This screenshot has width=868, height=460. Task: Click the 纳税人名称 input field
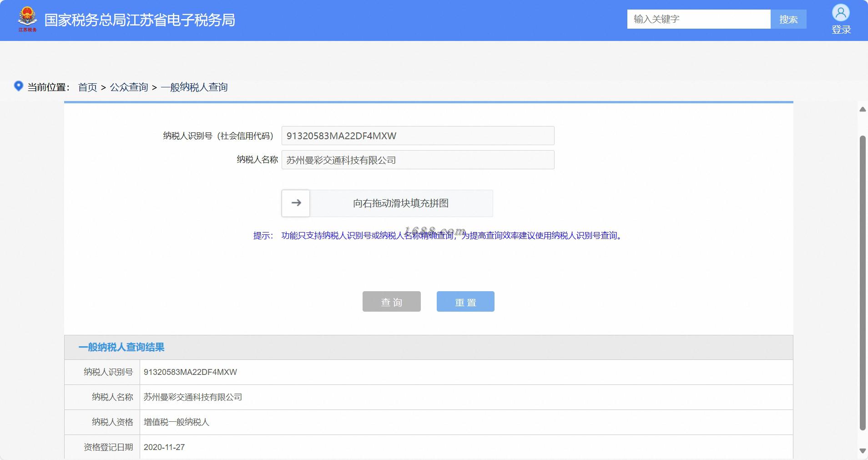point(418,160)
